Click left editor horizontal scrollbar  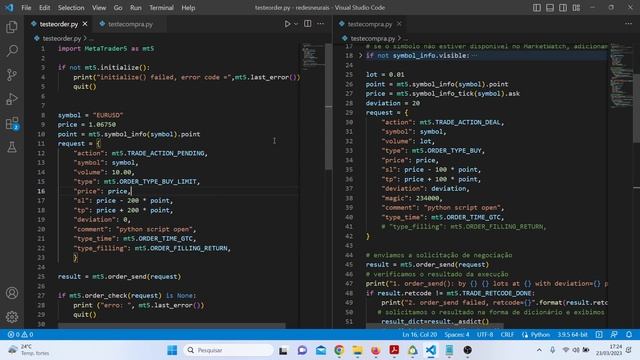click(171, 326)
